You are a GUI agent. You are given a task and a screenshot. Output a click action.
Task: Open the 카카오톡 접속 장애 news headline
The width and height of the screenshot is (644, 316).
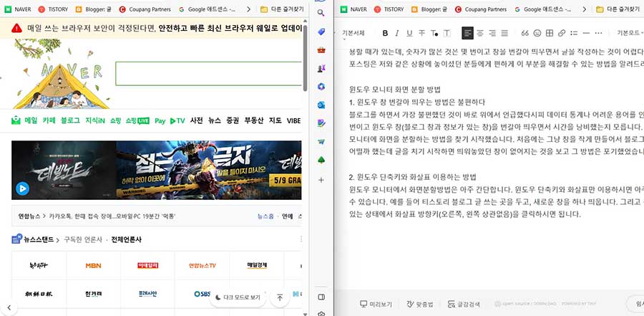(x=112, y=216)
